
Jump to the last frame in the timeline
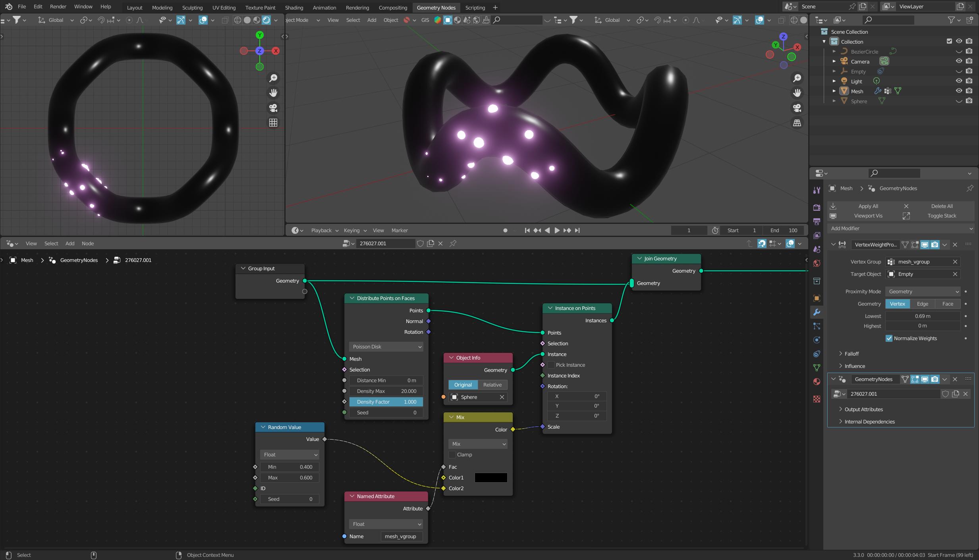577,230
